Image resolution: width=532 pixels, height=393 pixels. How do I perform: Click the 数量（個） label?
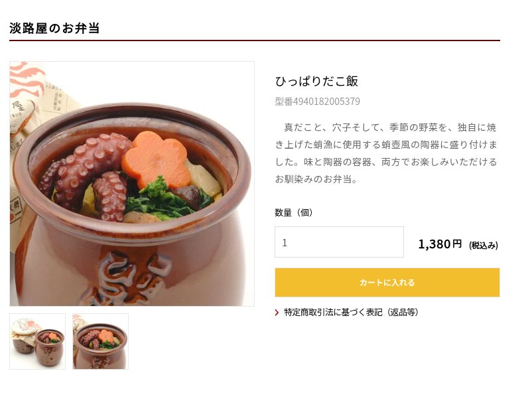pos(294,212)
